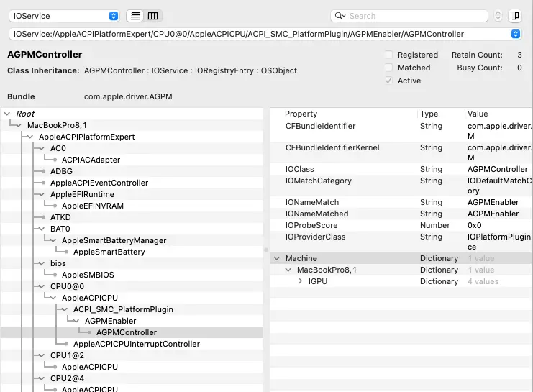Image resolution: width=533 pixels, height=392 pixels.
Task: Open the IOService plane dropdown
Action: pos(64,16)
